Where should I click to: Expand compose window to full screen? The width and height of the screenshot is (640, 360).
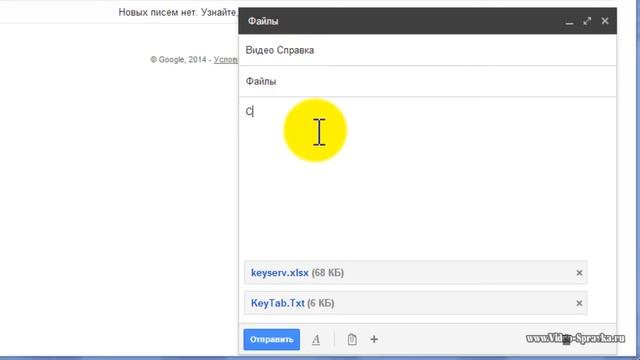pyautogui.click(x=587, y=21)
